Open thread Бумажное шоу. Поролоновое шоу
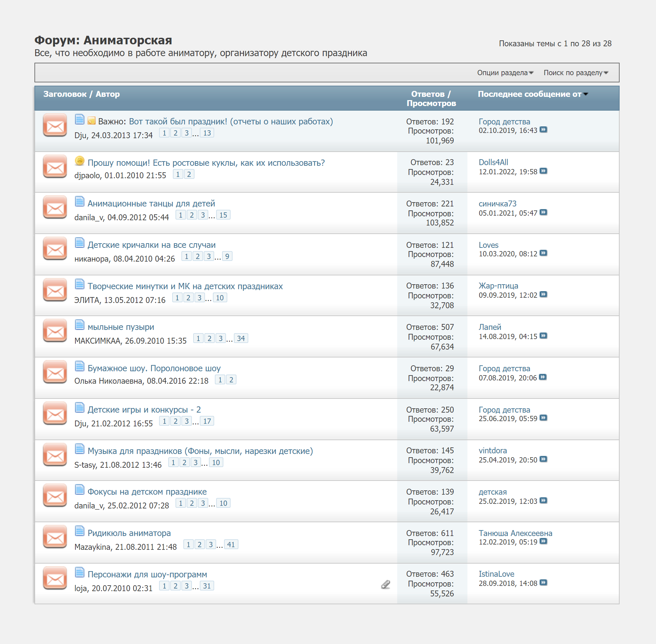The image size is (656, 644). click(154, 368)
